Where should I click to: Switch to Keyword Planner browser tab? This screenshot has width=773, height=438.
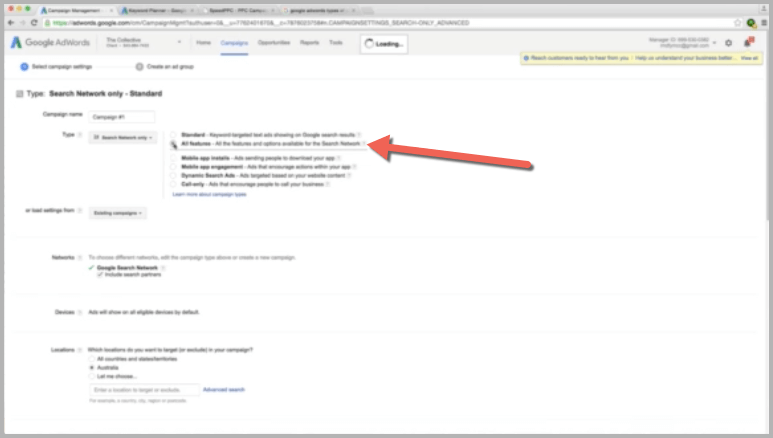tap(157, 10)
